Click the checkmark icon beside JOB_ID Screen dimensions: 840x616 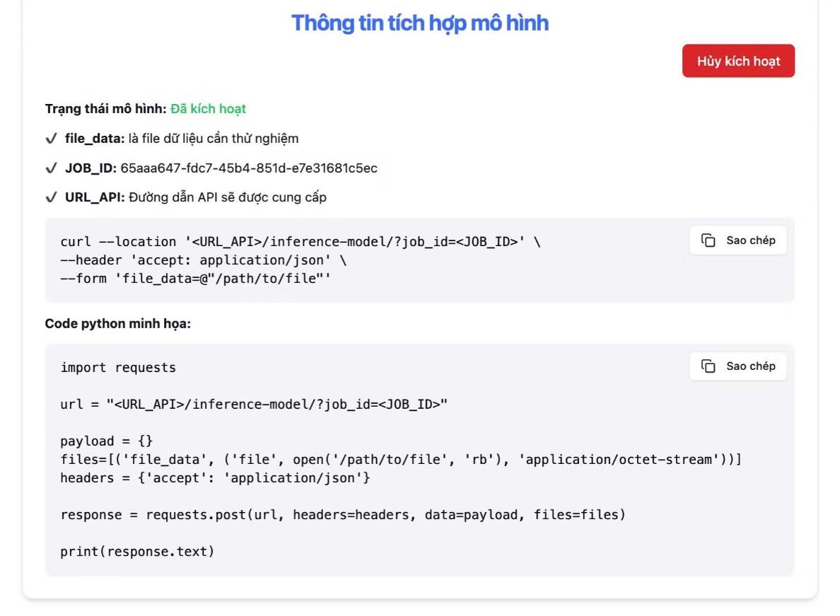(x=51, y=168)
